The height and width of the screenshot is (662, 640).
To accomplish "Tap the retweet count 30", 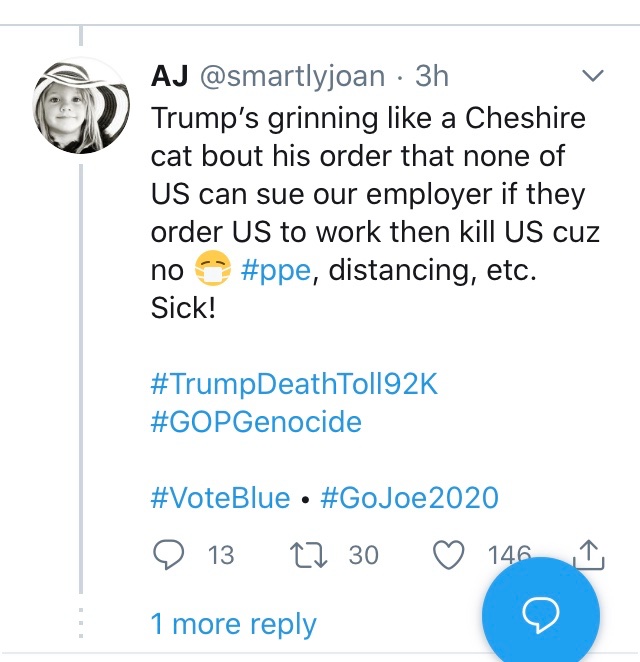I will click(363, 555).
